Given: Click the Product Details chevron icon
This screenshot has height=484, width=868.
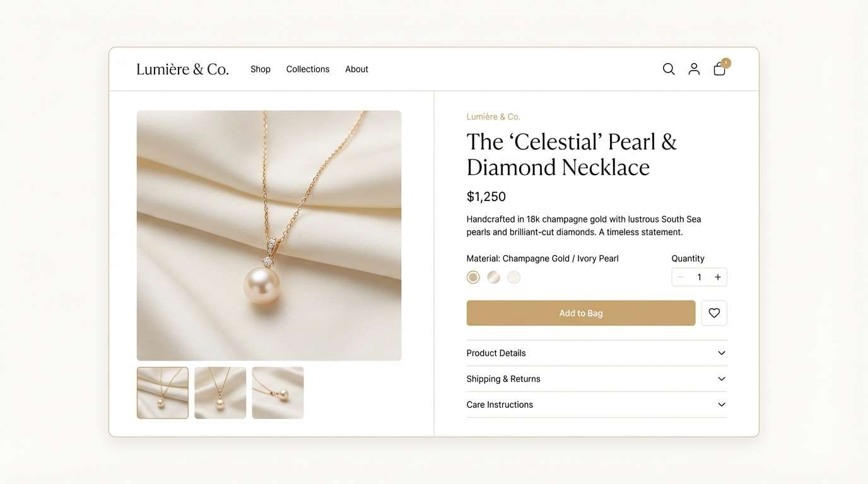Looking at the screenshot, I should tap(721, 352).
